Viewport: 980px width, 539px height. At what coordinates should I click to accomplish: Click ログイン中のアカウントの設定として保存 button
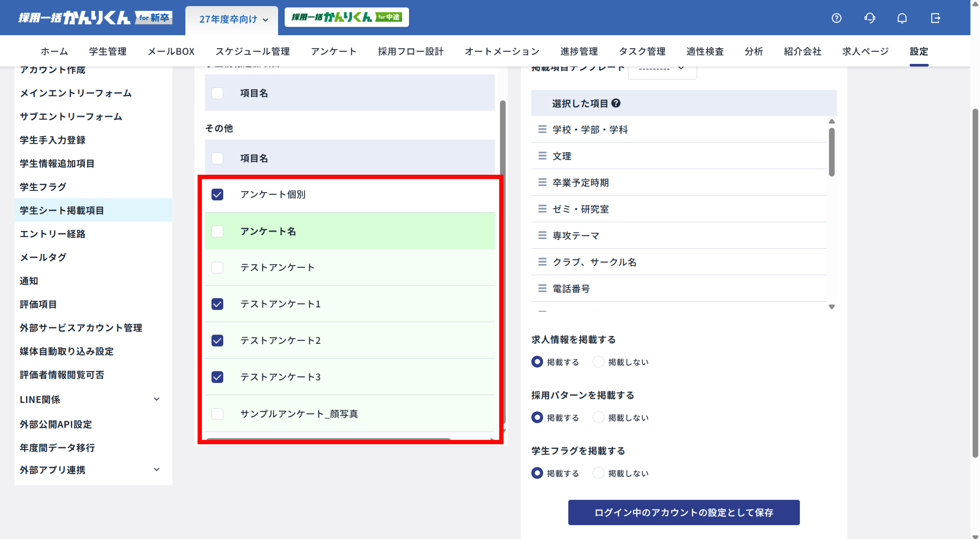click(x=684, y=512)
